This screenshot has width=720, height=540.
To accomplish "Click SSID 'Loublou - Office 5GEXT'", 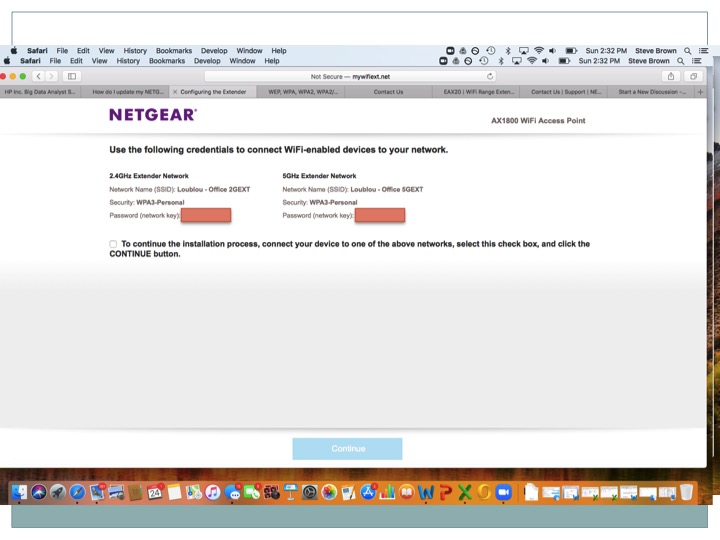I will tap(387, 189).
